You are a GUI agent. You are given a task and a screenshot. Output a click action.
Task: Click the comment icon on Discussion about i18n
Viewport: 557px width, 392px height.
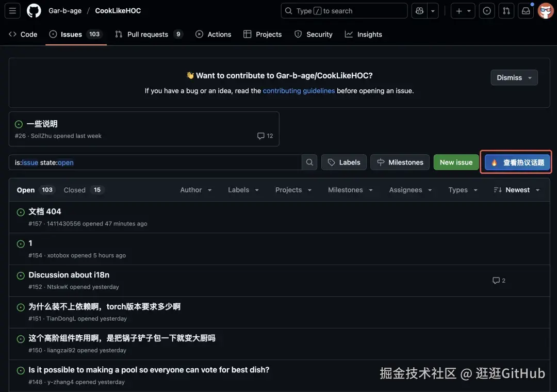496,280
